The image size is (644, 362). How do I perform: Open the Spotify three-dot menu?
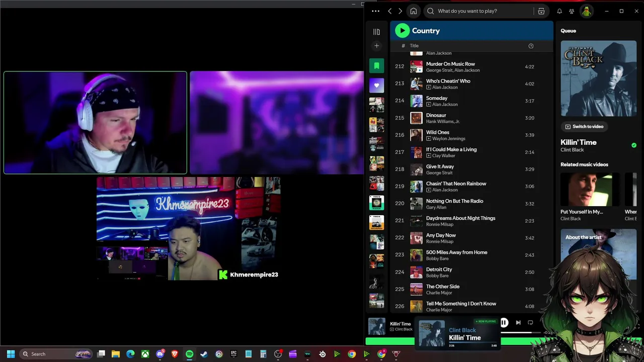[x=375, y=11]
